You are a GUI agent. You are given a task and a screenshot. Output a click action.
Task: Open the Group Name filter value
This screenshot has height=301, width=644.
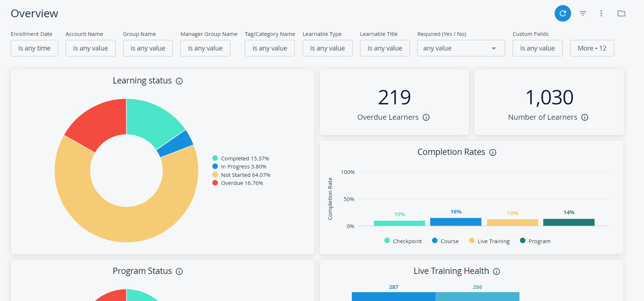148,48
